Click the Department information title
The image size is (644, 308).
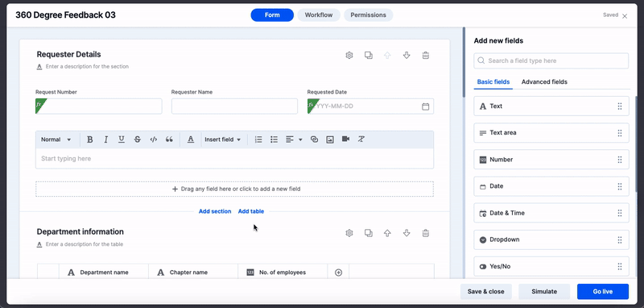click(80, 231)
